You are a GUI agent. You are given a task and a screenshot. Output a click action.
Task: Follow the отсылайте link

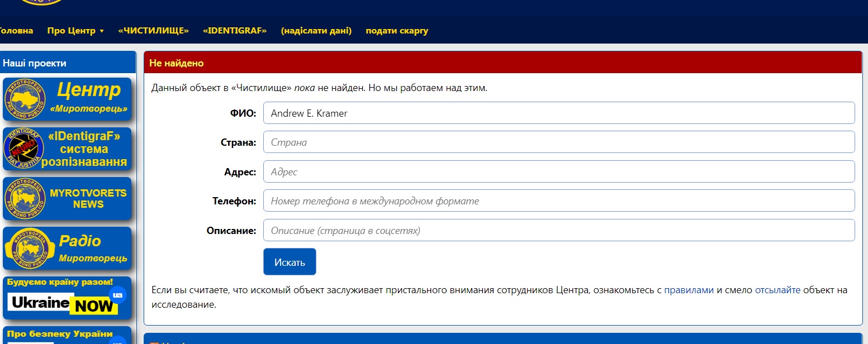pos(777,290)
